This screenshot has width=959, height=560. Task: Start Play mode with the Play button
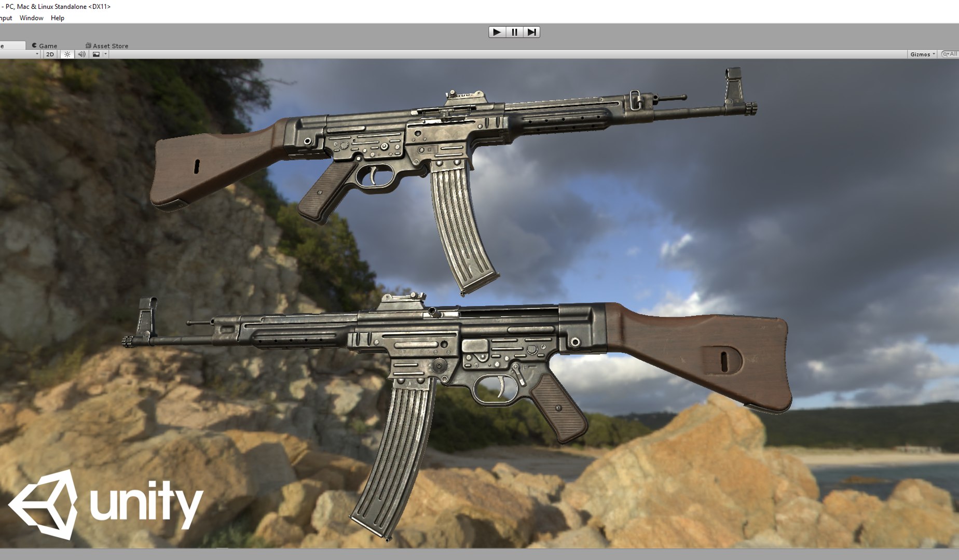pyautogui.click(x=497, y=32)
